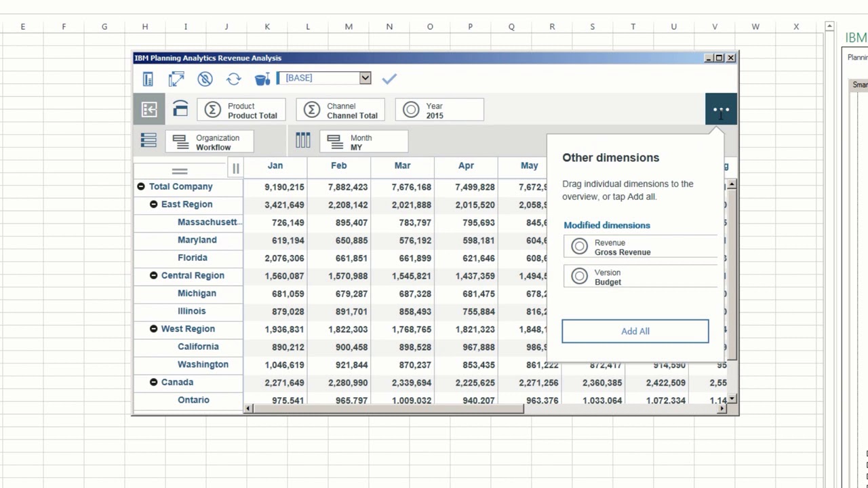Click the row header grip handle
The image size is (868, 488).
[x=179, y=171]
